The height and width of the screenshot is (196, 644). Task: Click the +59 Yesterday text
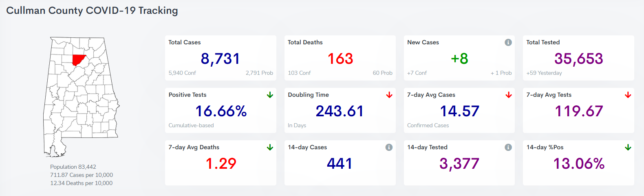pos(544,73)
